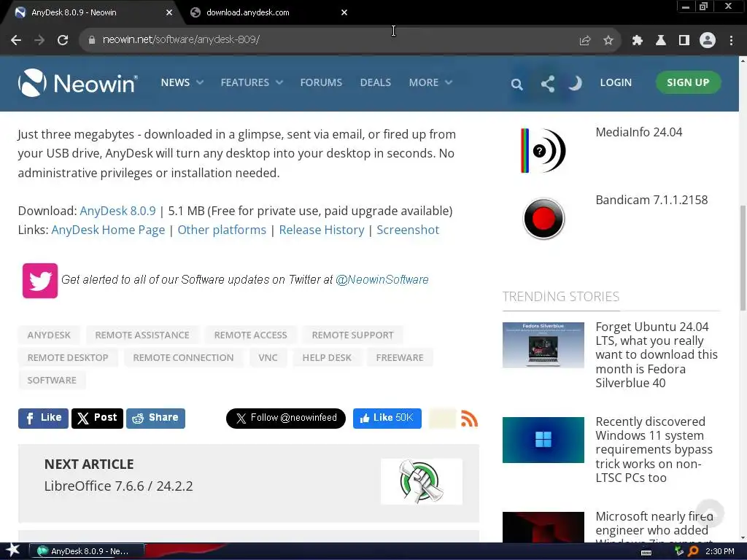Click the network tray icon in taskbar
The width and height of the screenshot is (747, 560).
[x=679, y=551]
